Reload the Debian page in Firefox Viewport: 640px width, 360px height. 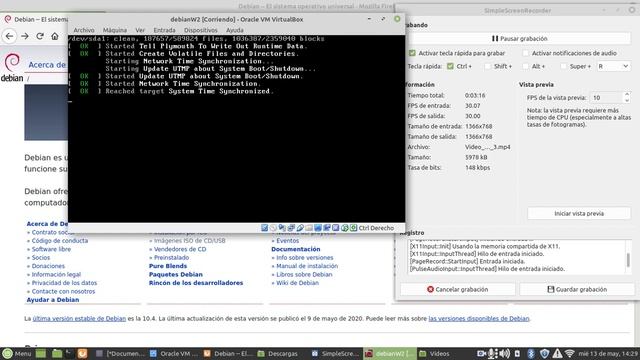tap(40, 36)
